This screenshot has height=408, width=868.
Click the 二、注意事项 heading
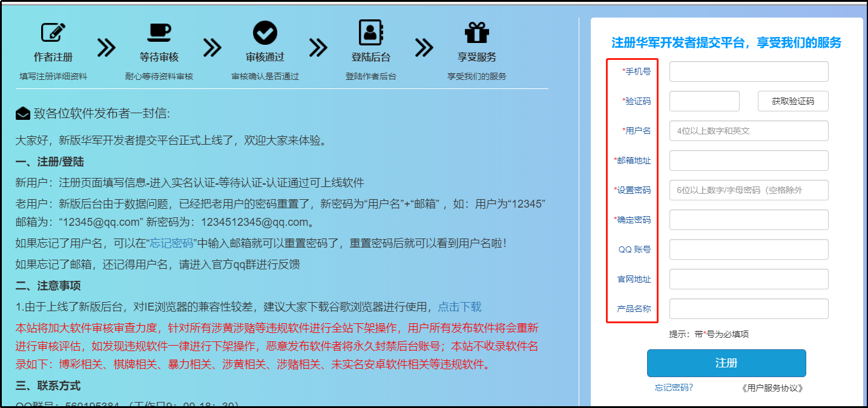[48, 286]
